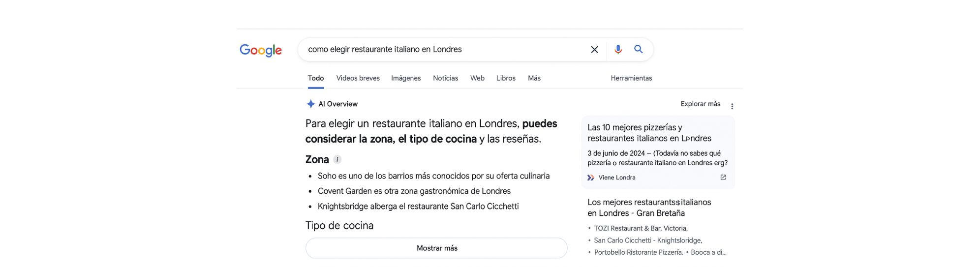Submit search with magnifying glass icon
This screenshot has height=267, width=980.
(639, 49)
